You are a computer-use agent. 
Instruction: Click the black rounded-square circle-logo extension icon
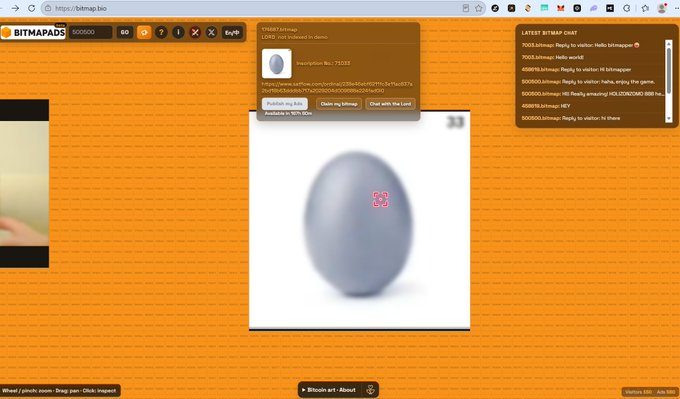(x=577, y=8)
